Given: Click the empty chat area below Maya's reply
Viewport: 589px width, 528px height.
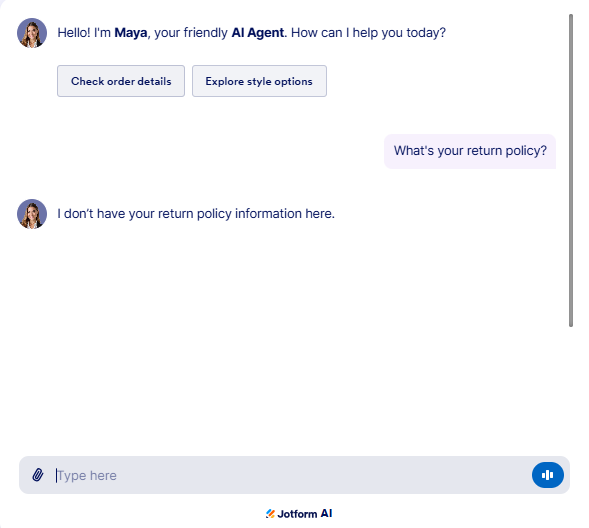Looking at the screenshot, I should [285, 338].
